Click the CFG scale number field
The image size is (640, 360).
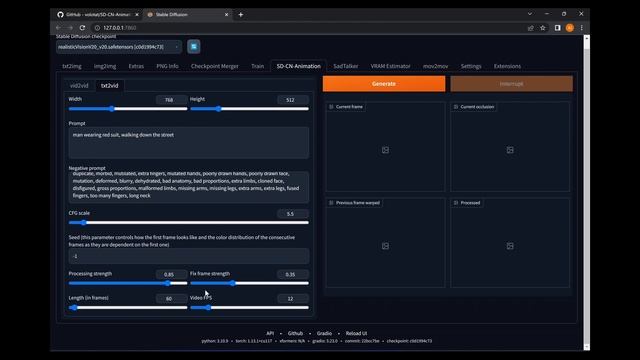pos(293,214)
